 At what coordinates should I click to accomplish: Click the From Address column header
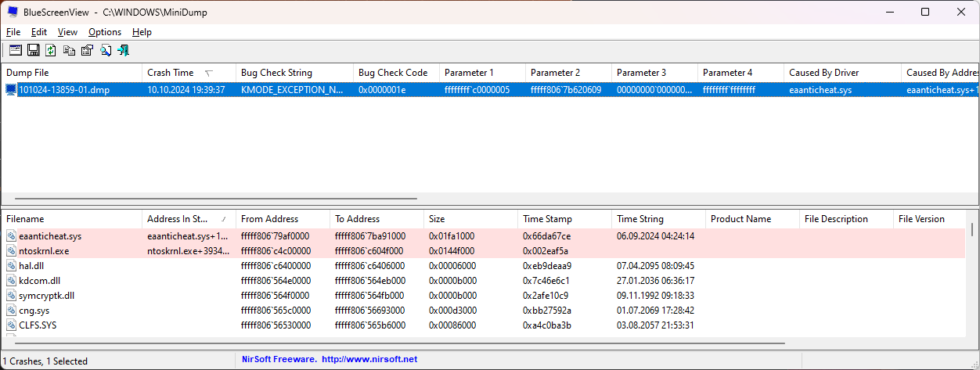pos(283,219)
